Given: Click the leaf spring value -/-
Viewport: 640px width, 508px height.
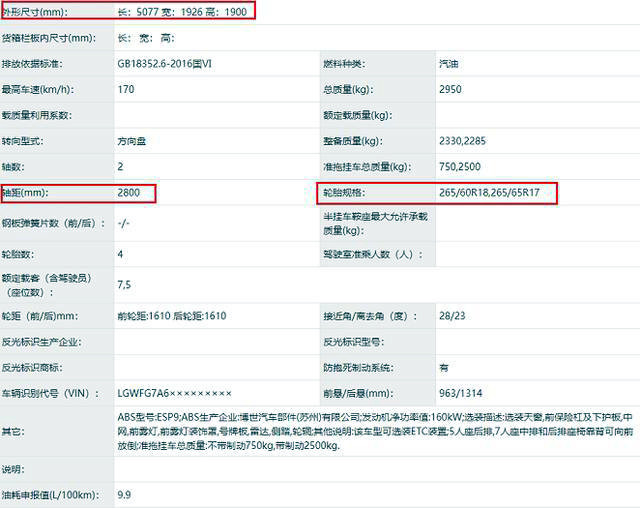Looking at the screenshot, I should (123, 223).
